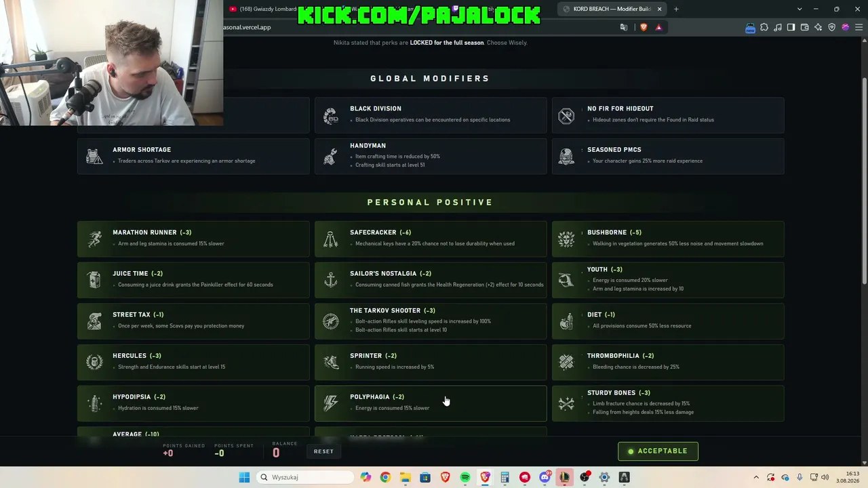Open Brave Shields in the address bar
The image size is (868, 488).
pos(644,27)
